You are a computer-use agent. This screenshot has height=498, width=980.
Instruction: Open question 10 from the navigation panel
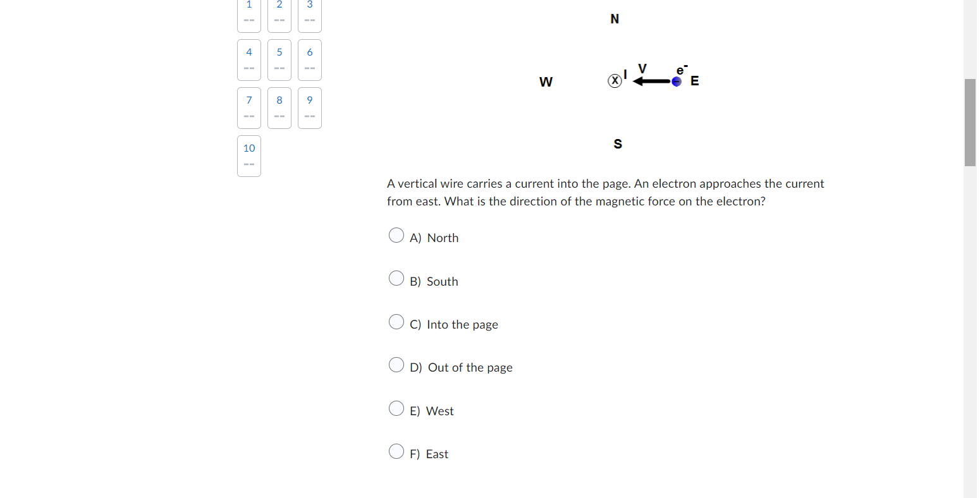[x=248, y=155]
